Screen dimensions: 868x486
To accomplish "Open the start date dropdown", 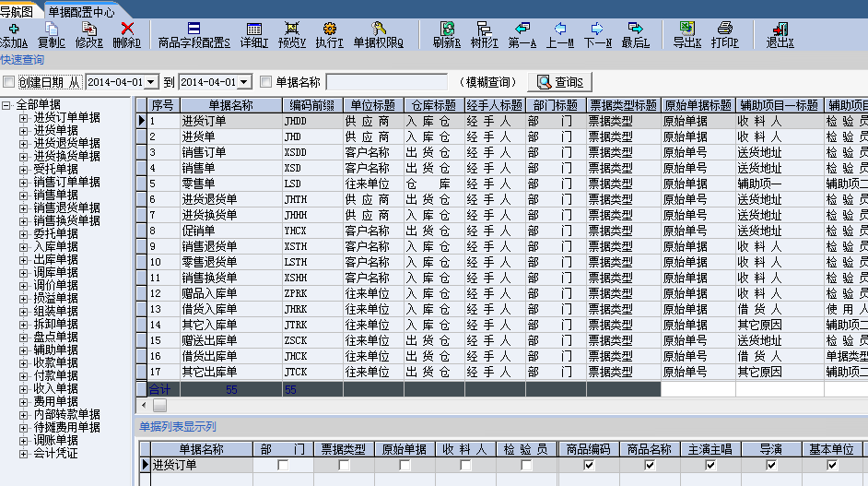I will pos(153,82).
